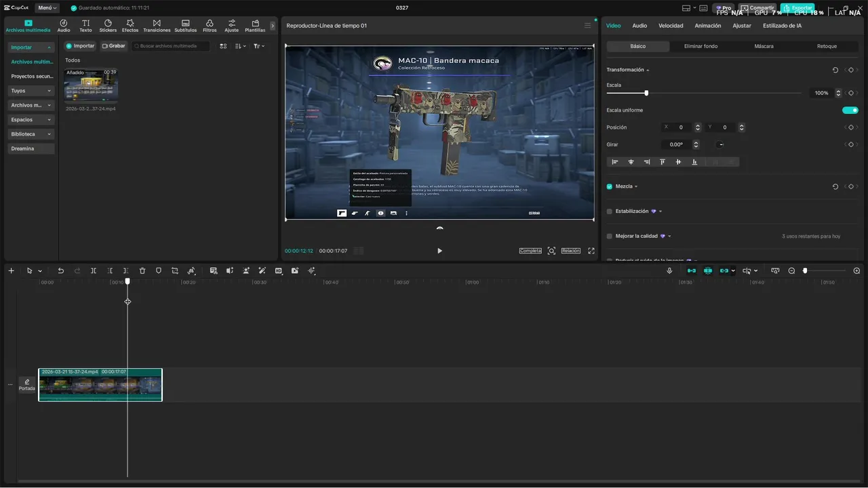
Task: Click the undo arrow in timeline toolbar
Action: pyautogui.click(x=61, y=270)
